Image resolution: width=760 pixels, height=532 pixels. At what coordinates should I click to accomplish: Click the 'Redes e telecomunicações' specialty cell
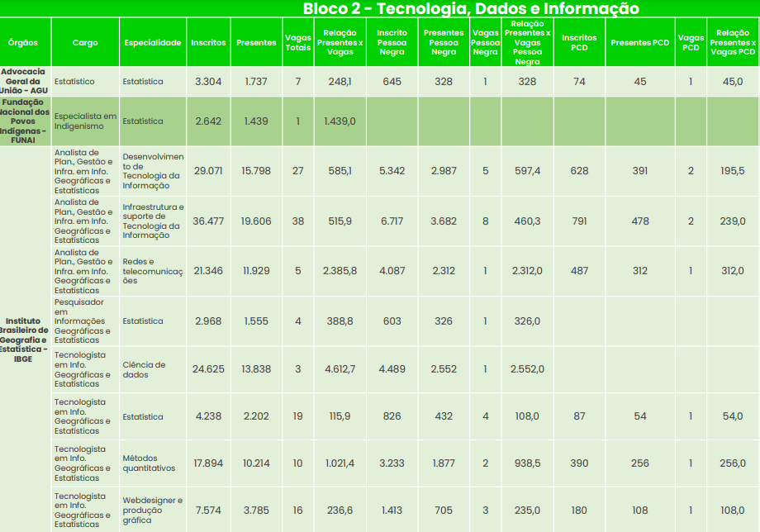pyautogui.click(x=153, y=270)
